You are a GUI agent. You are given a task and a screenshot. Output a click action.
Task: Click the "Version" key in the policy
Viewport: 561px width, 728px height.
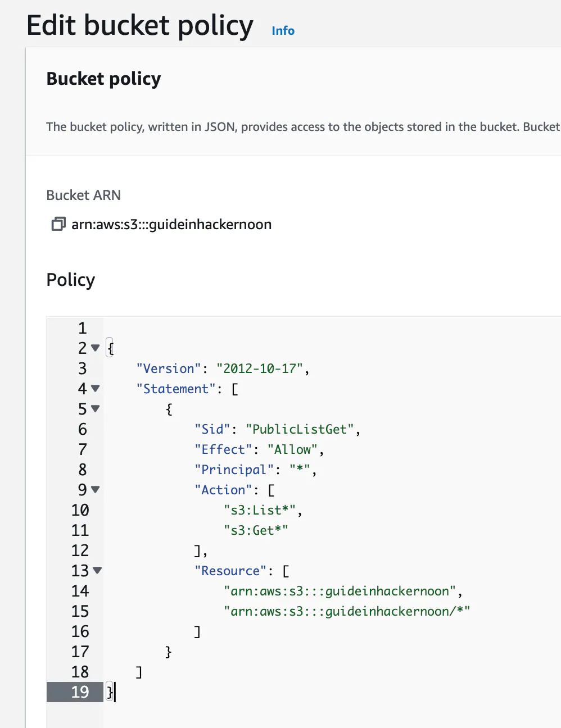(169, 368)
